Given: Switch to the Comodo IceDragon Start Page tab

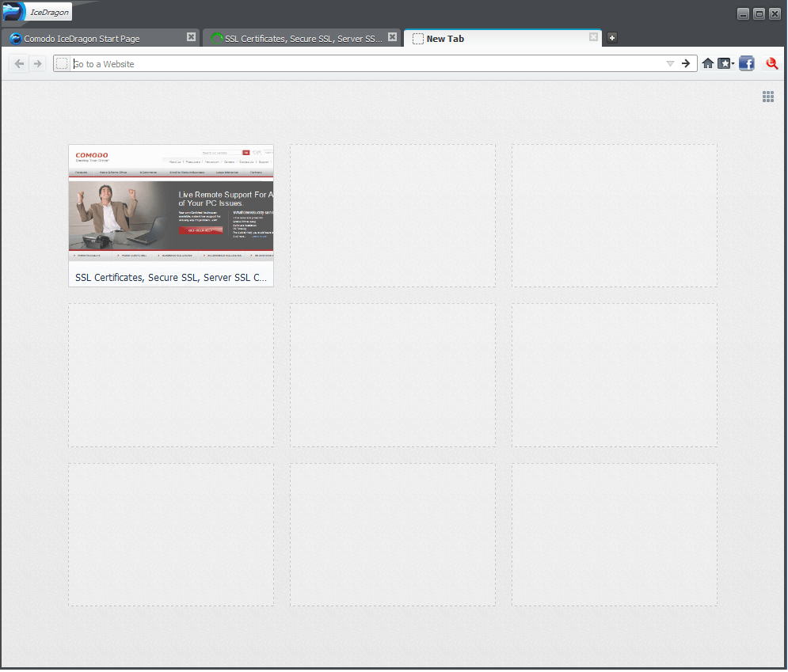Looking at the screenshot, I should click(95, 37).
